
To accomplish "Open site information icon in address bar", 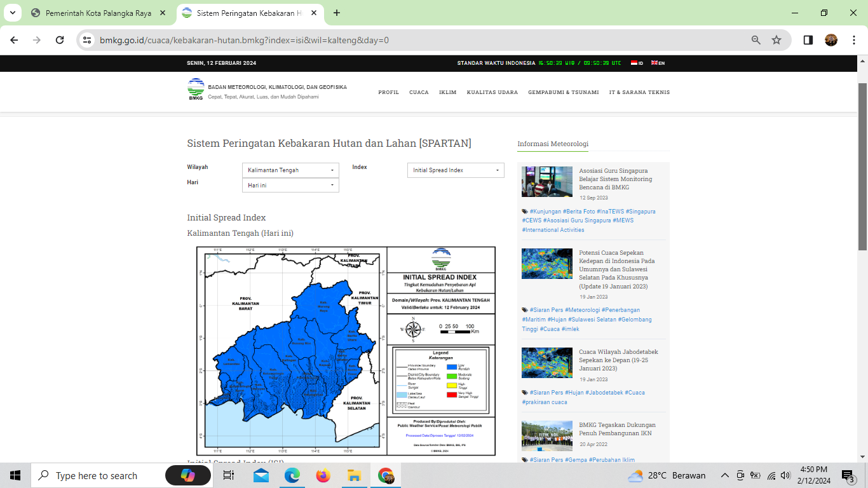I will point(88,40).
